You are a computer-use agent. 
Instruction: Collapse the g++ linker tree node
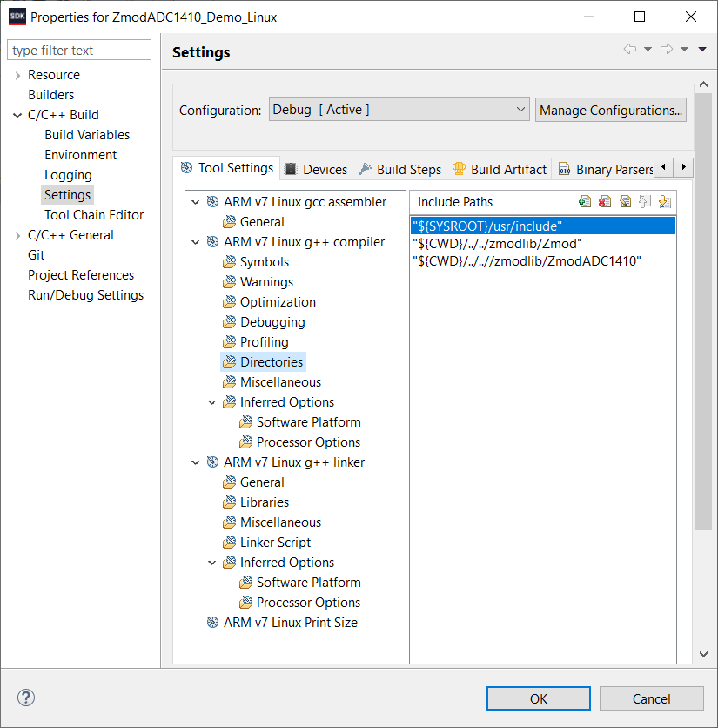pyautogui.click(x=196, y=462)
